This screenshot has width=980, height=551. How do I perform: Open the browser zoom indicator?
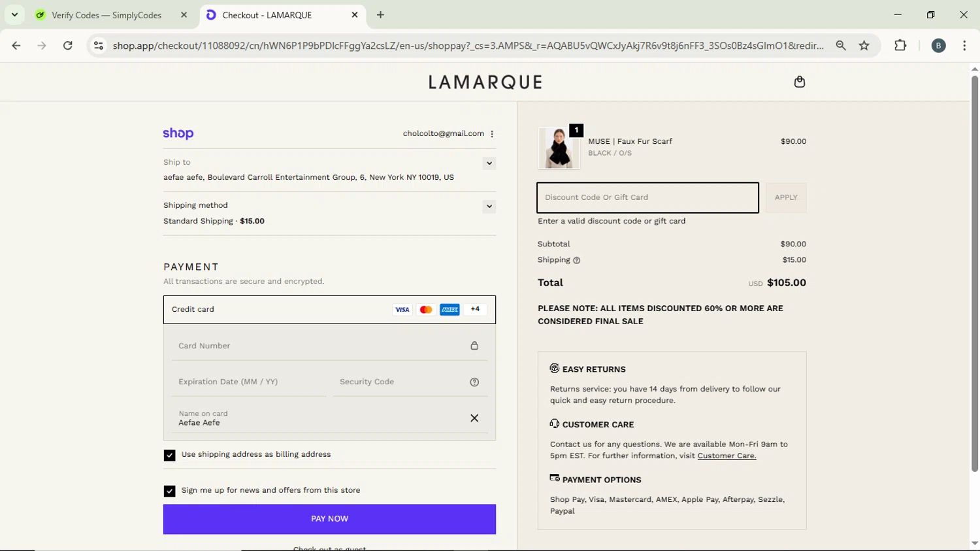(x=841, y=46)
